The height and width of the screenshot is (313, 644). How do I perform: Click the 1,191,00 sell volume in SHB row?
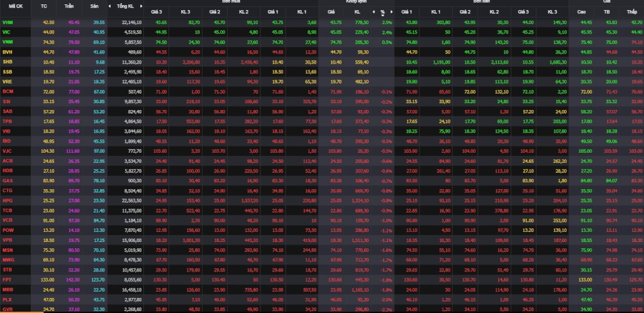pyautogui.click(x=441, y=62)
